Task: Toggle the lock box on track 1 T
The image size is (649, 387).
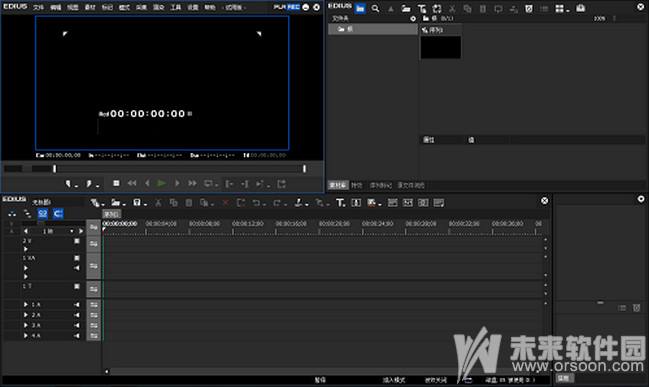Action: [77, 286]
